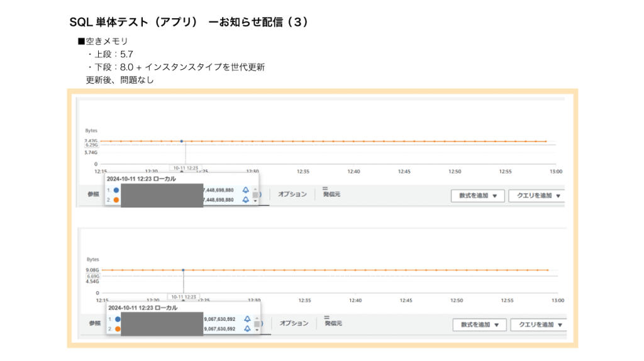The image size is (644, 361).
Task: Click blue data point on lower chart line
Action: (x=183, y=270)
